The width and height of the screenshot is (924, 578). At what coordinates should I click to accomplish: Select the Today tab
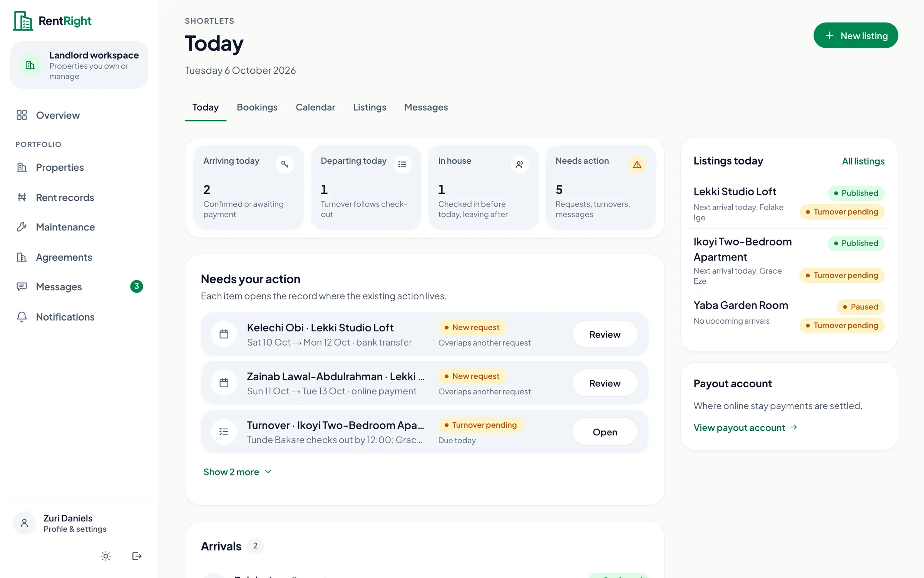pyautogui.click(x=206, y=107)
